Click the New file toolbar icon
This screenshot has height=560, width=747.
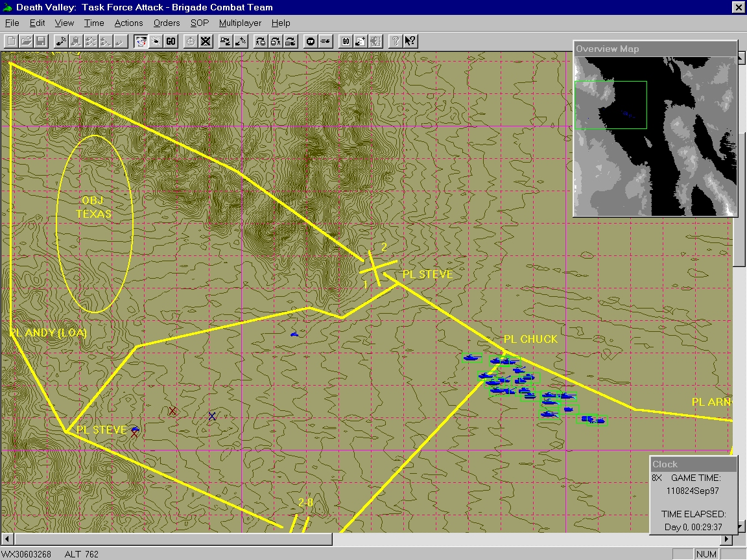(x=11, y=41)
